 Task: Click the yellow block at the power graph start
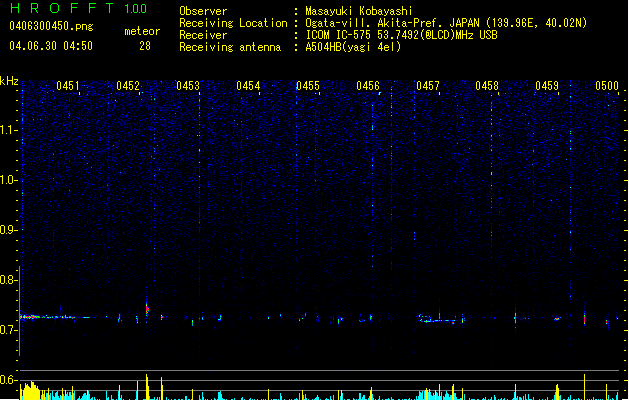click(x=30, y=391)
